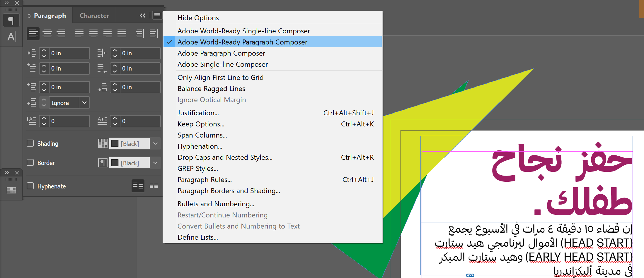
Task: Click the Black swatch next to Shading
Action: coord(115,143)
